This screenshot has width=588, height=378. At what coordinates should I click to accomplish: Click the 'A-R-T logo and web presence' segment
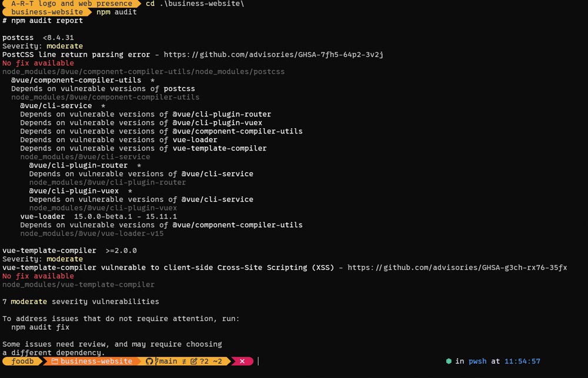[72, 4]
